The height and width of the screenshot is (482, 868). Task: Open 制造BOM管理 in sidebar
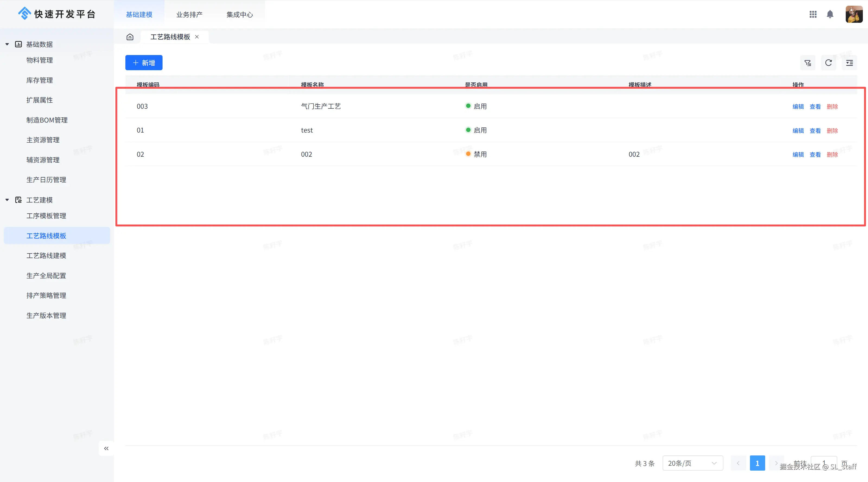pyautogui.click(x=47, y=120)
